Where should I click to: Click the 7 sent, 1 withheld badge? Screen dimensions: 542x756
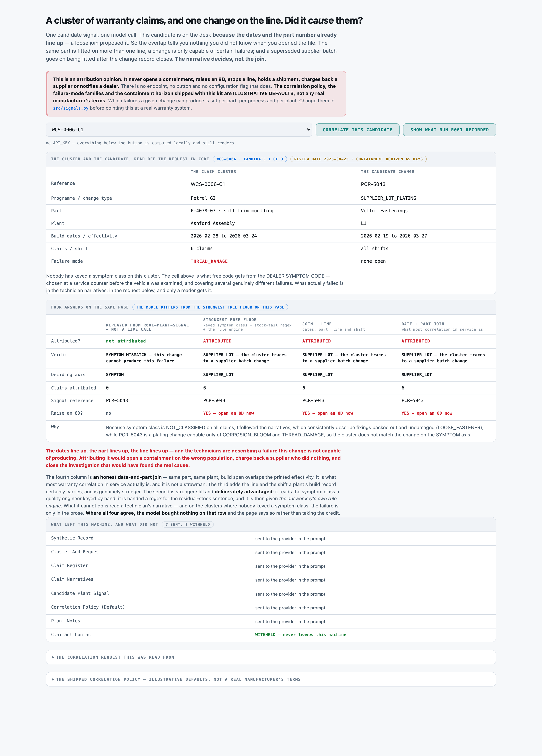pos(188,524)
